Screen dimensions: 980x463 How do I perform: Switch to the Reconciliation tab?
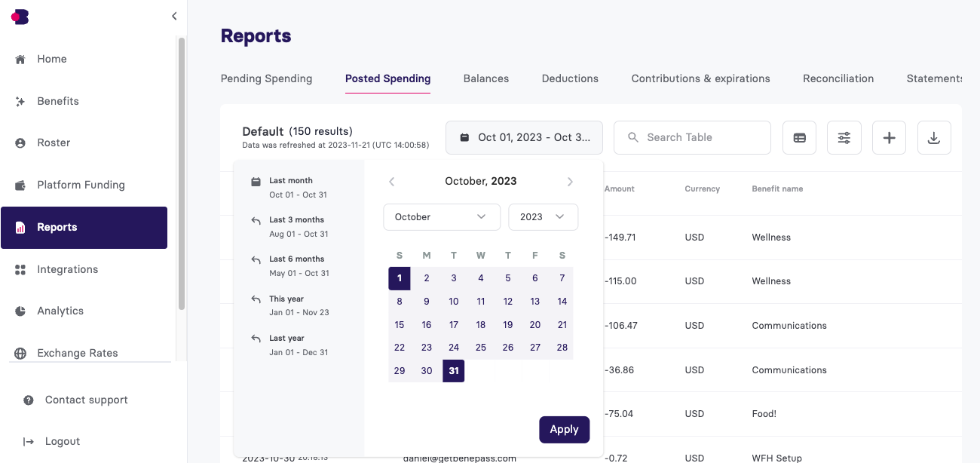point(838,78)
